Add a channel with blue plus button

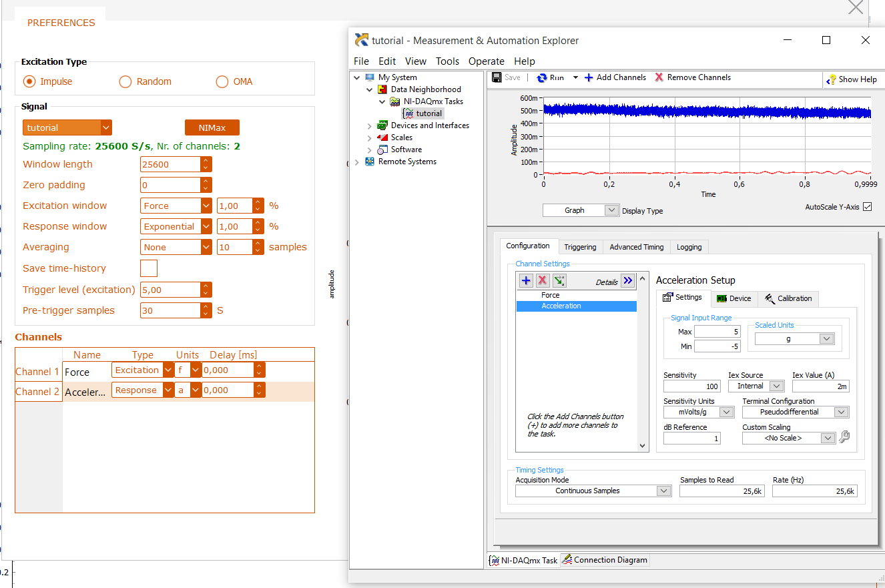[x=526, y=281]
